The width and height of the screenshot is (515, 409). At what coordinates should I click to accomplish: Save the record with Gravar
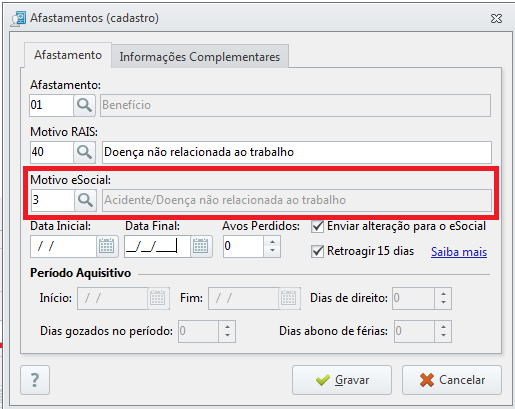point(342,380)
